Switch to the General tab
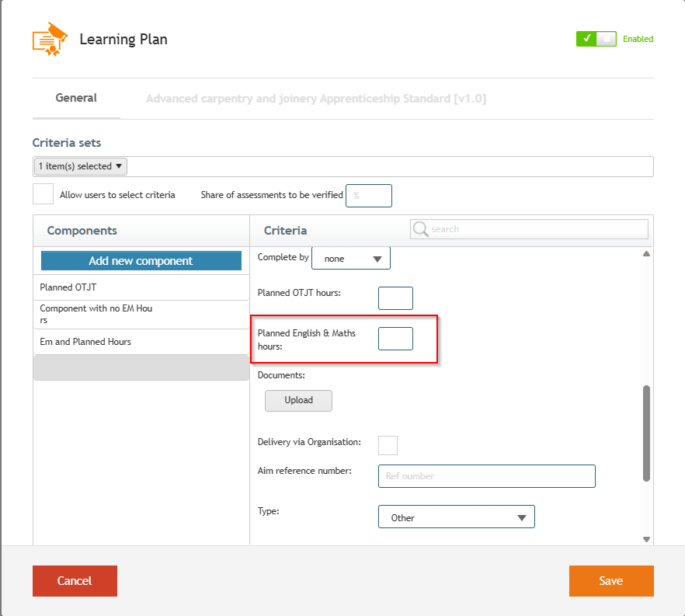The width and height of the screenshot is (685, 616). pyautogui.click(x=76, y=98)
